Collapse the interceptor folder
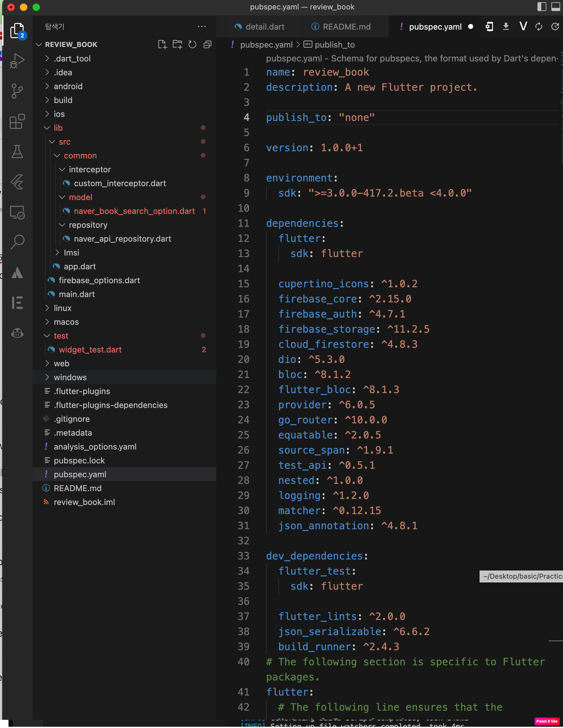The height and width of the screenshot is (728, 563). [124, 169]
